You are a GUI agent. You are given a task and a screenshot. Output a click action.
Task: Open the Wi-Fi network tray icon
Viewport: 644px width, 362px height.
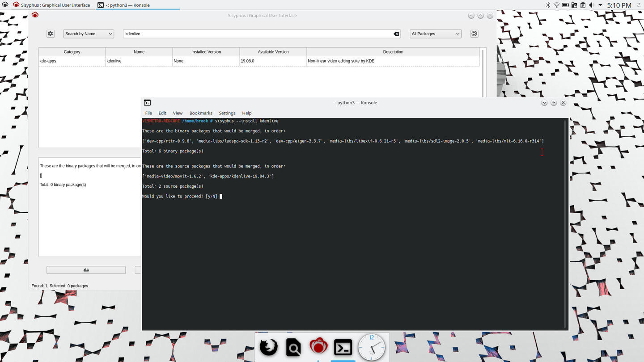(557, 5)
